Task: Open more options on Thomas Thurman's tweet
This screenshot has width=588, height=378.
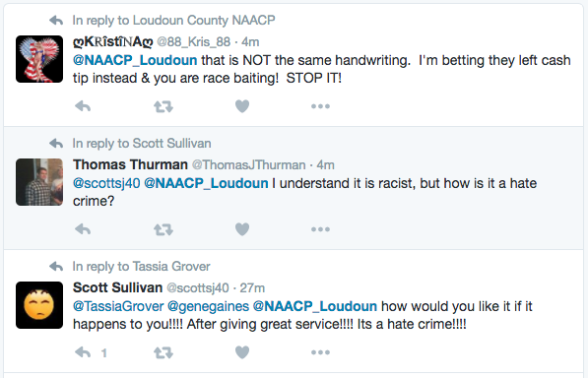Action: point(320,229)
